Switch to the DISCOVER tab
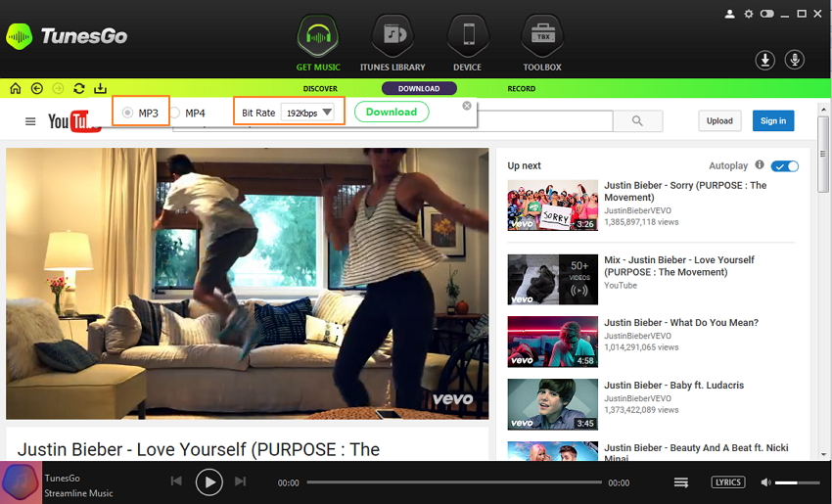This screenshot has width=832, height=504. pyautogui.click(x=320, y=89)
